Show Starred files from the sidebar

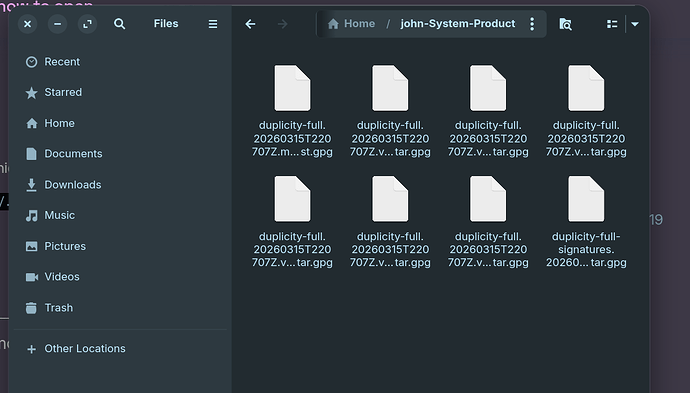[120, 92]
